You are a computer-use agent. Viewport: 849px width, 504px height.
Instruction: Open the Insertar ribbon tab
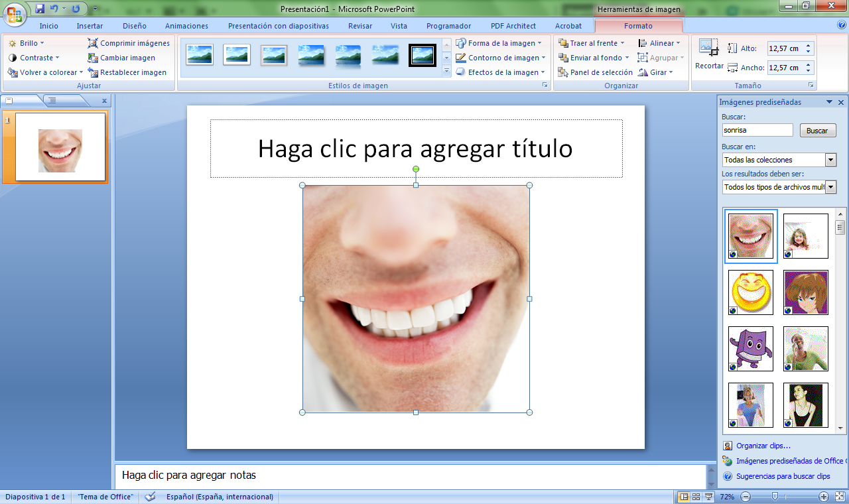90,26
